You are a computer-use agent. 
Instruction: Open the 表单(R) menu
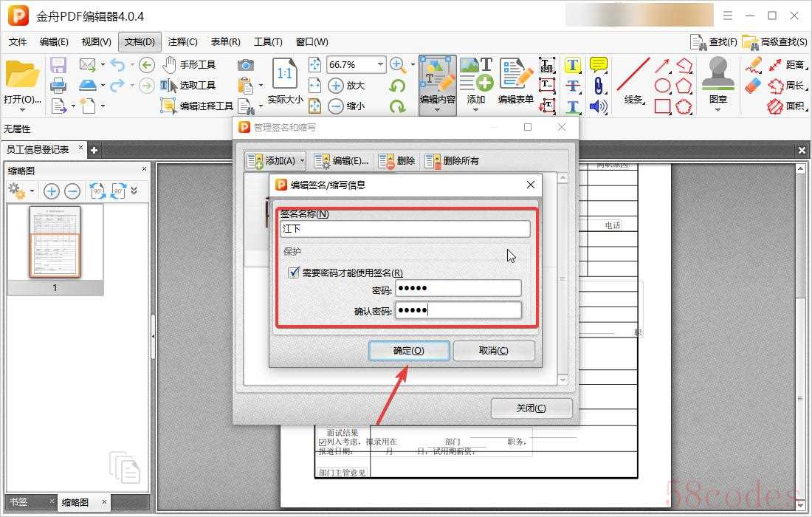pos(225,42)
